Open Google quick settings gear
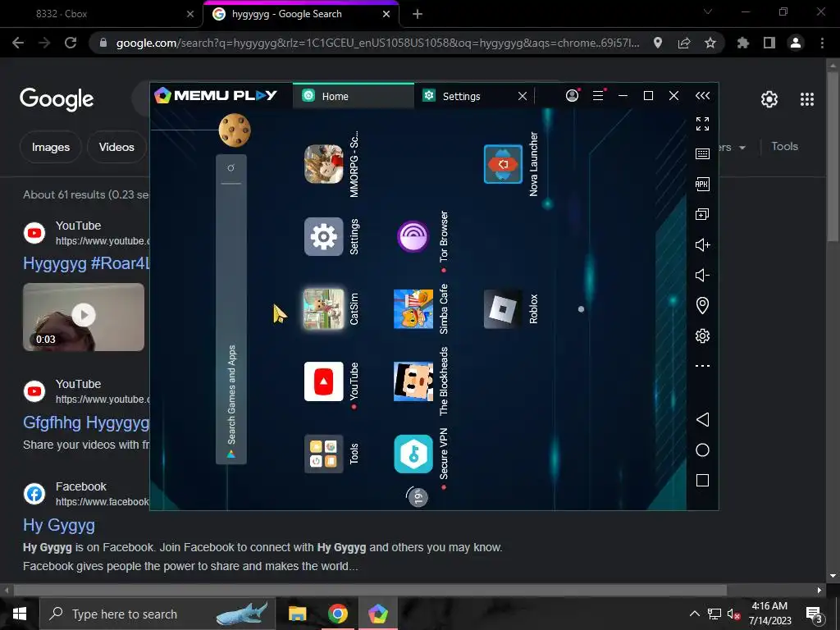Image resolution: width=840 pixels, height=630 pixels. click(769, 99)
